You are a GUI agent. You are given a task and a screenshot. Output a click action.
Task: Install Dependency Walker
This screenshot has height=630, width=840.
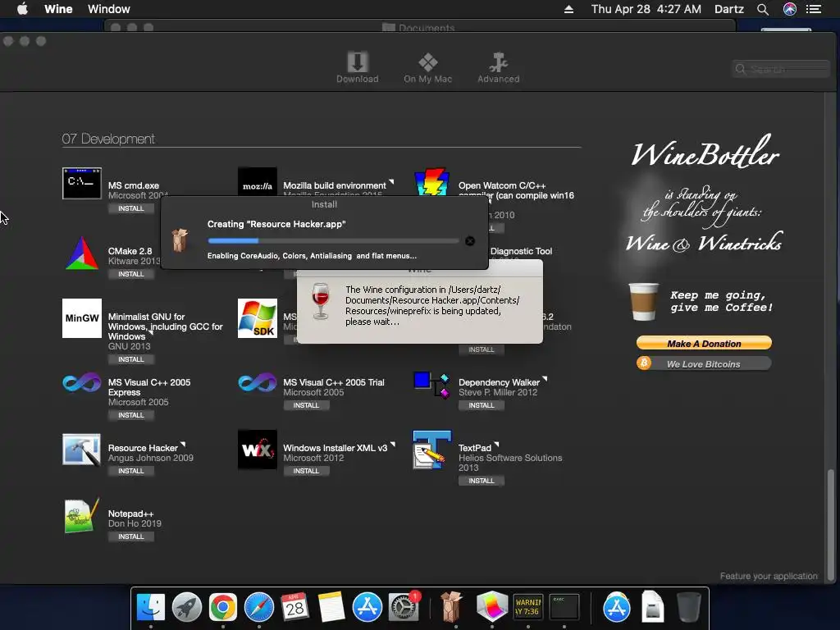481,405
